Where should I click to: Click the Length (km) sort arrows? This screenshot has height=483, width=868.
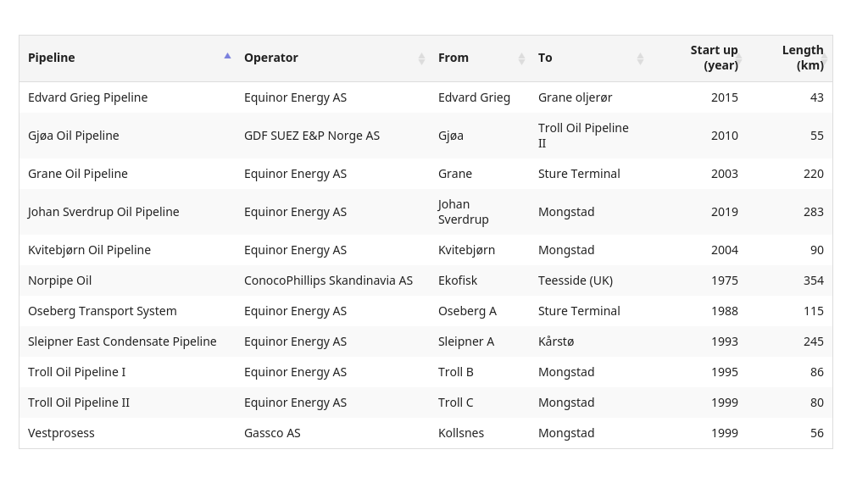pos(825,58)
